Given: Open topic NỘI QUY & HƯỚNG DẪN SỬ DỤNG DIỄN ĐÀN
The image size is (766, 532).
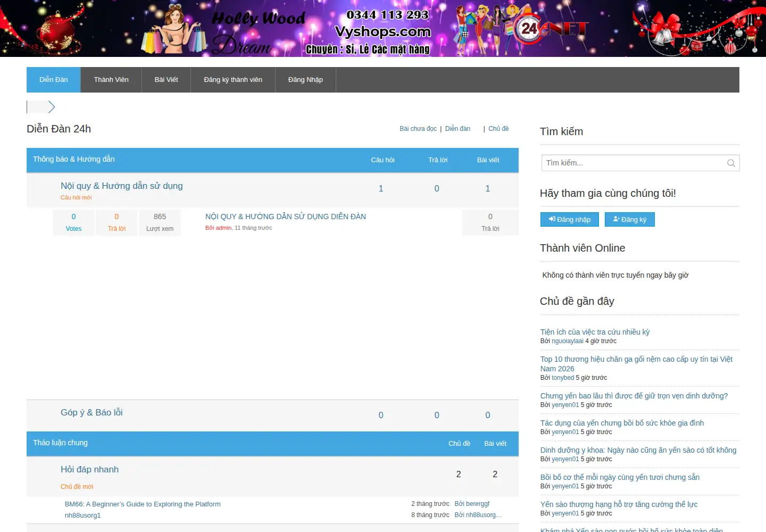Looking at the screenshot, I should click(286, 217).
